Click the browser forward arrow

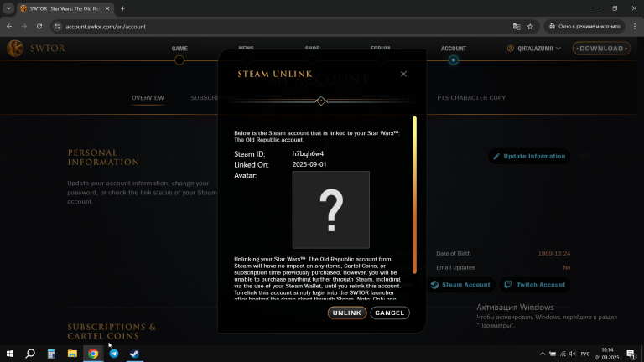(24, 26)
